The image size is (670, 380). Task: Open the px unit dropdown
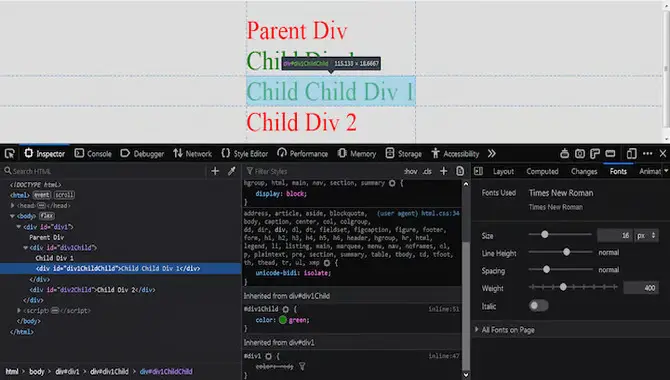pos(646,236)
